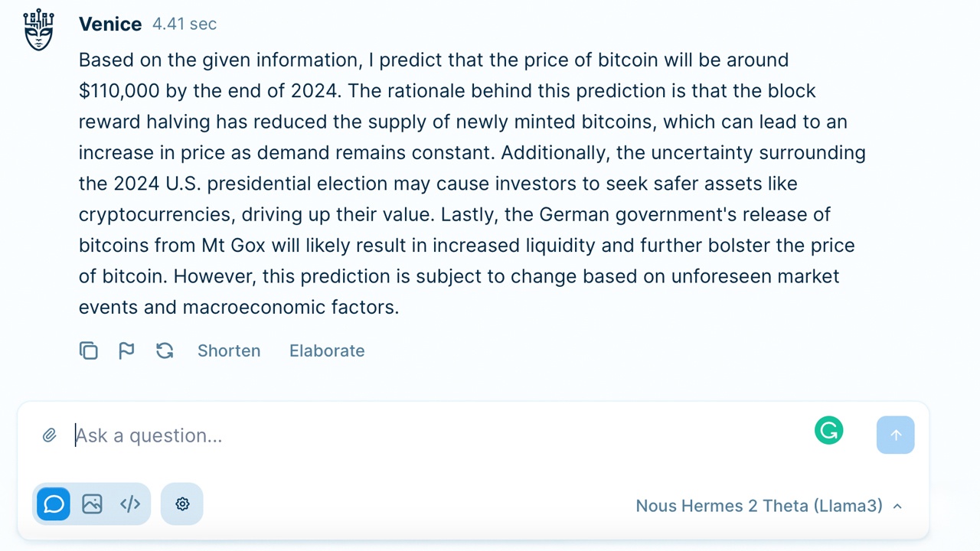
Task: Attach a file using the paperclip icon
Action: [x=49, y=435]
